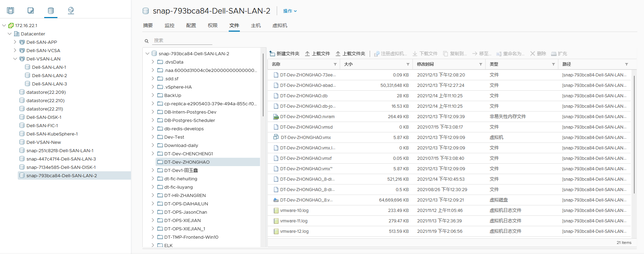Viewport: 644px width, 254px height.
Task: Click 新建文件夹 toolbar button
Action: (x=284, y=54)
